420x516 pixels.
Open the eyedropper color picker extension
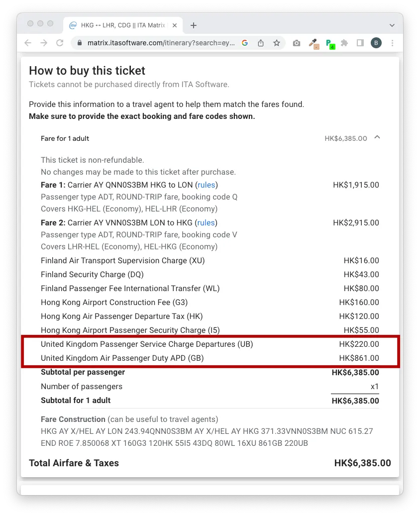coord(314,43)
